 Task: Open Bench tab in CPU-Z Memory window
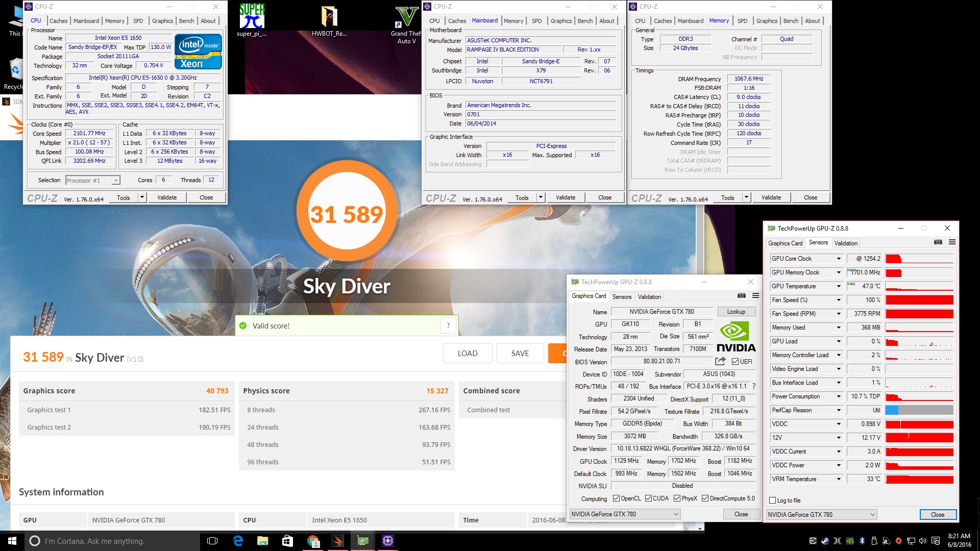[791, 21]
